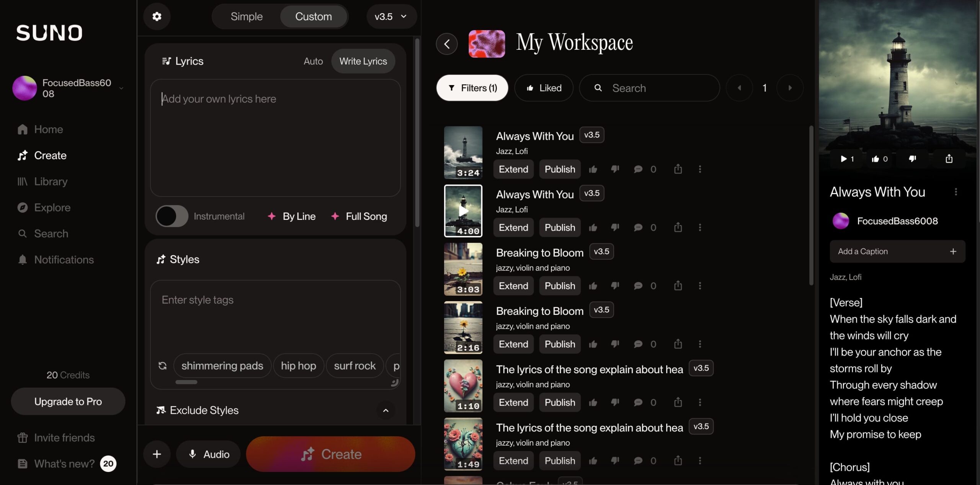This screenshot has height=485, width=980.
Task: Collapse the Exclude Styles section
Action: (385, 410)
